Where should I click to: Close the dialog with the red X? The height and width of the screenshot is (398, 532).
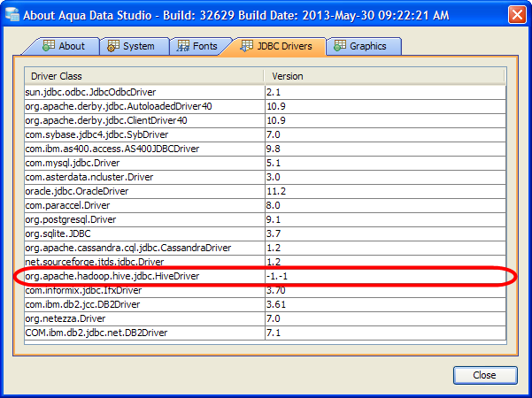pos(517,15)
